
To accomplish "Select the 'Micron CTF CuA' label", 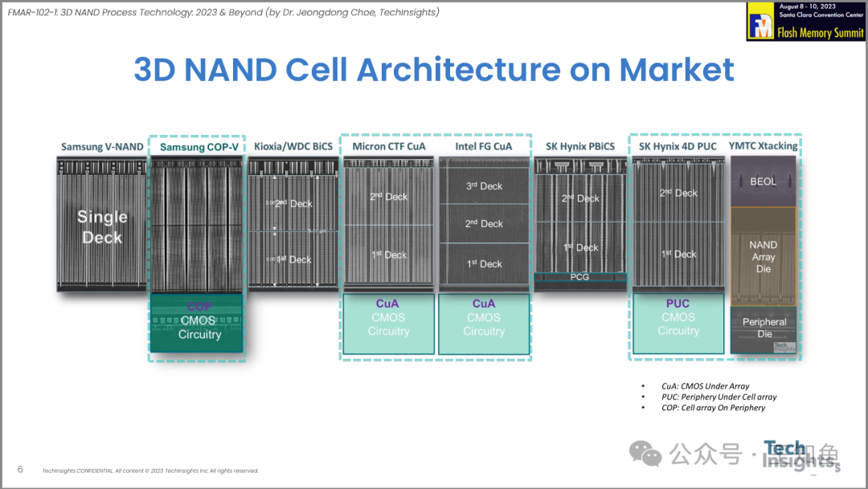I will pos(389,147).
